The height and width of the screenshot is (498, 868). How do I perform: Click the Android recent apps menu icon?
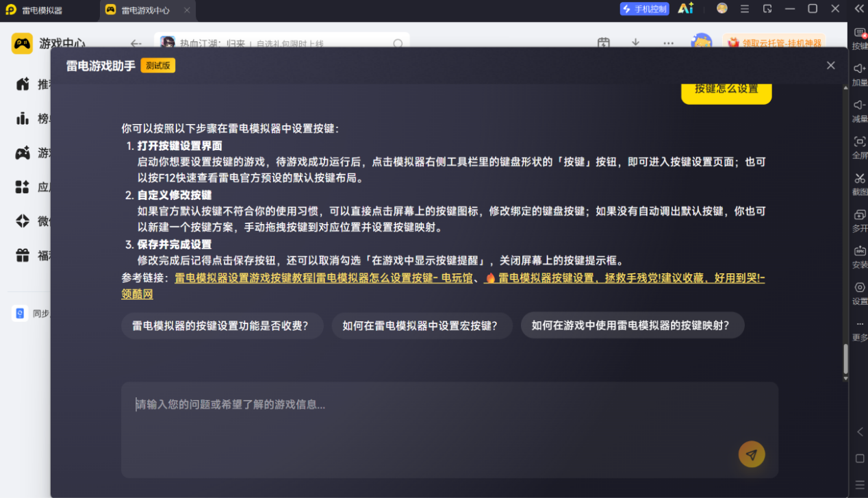click(860, 484)
